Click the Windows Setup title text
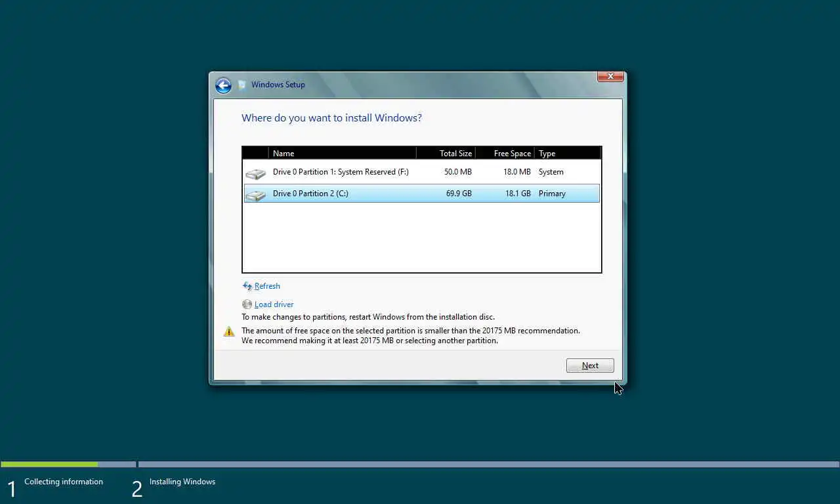 click(278, 85)
